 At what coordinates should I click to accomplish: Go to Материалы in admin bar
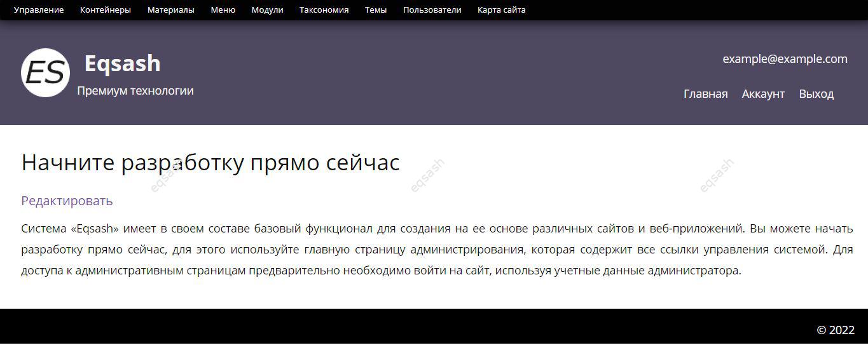tap(171, 10)
